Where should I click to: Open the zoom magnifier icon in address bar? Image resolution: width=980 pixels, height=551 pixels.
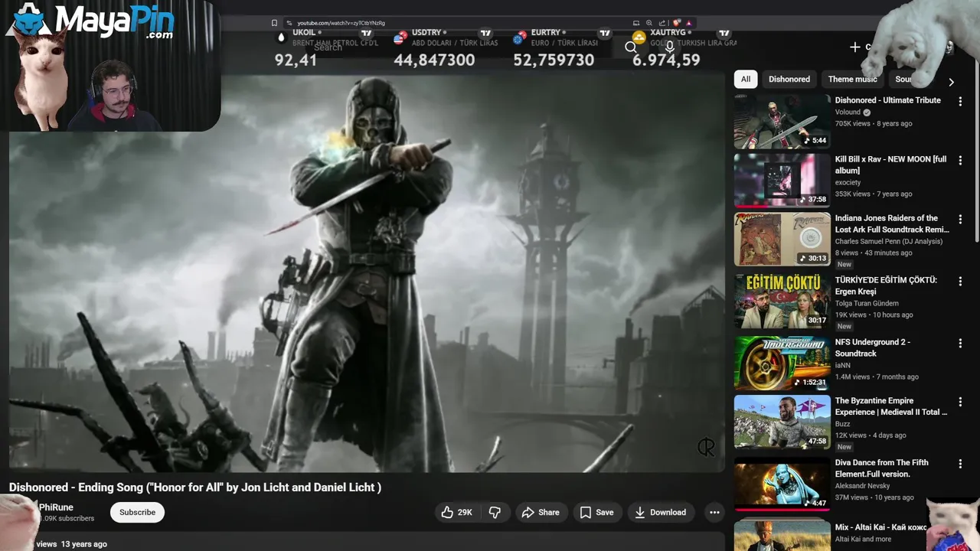[x=649, y=23]
